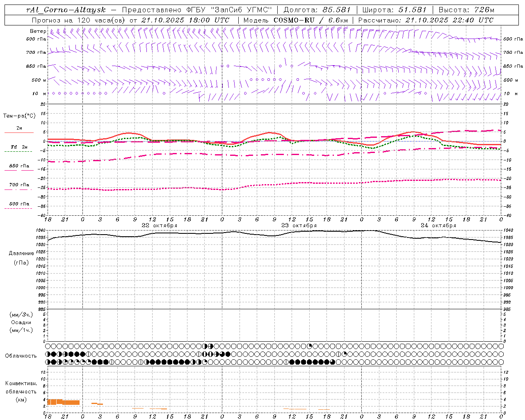The image size is (525, 420).
Task: Click the Тем-ра(°C) temperature panel label
Action: point(19,116)
